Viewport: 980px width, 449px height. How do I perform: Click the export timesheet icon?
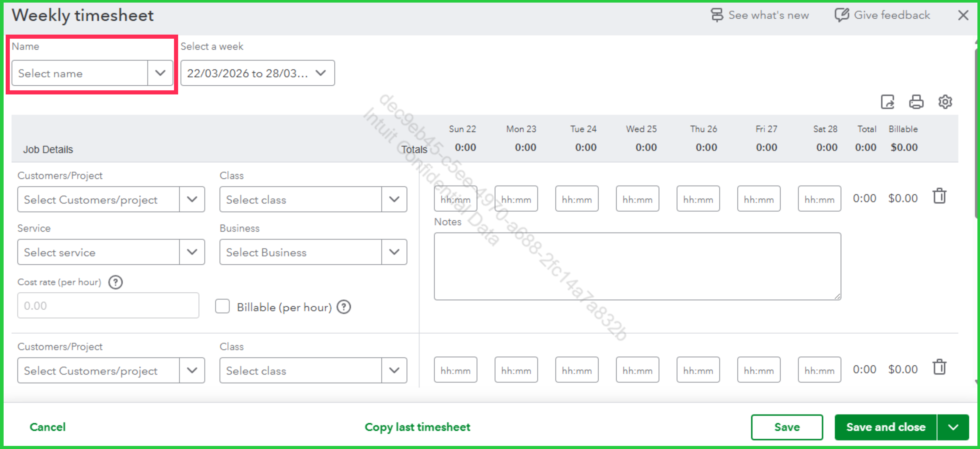pos(887,102)
